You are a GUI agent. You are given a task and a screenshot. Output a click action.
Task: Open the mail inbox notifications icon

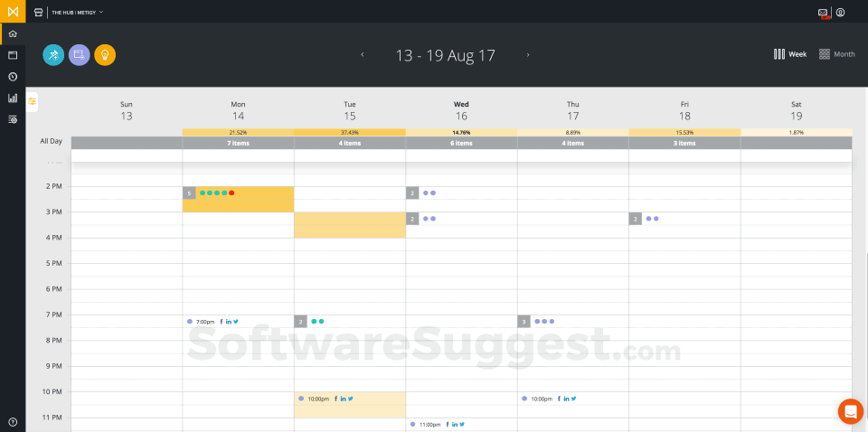pos(823,13)
